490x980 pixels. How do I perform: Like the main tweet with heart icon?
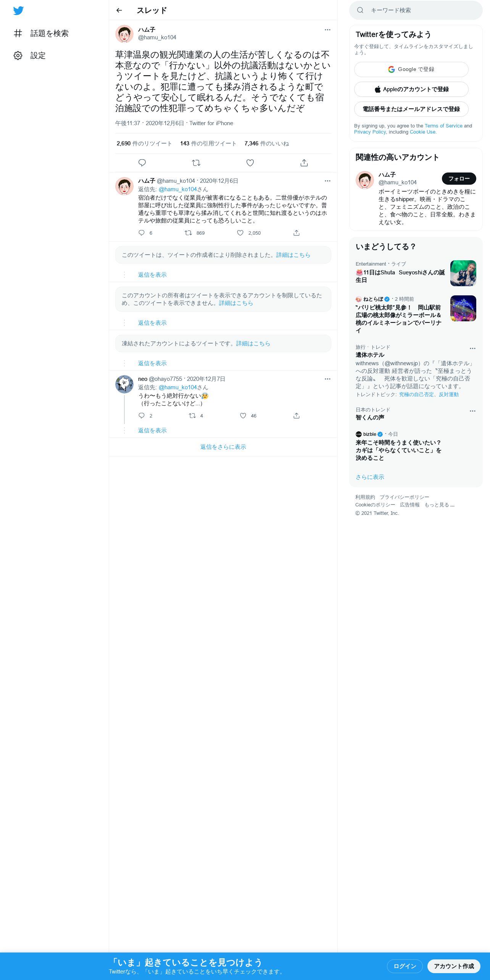point(250,163)
